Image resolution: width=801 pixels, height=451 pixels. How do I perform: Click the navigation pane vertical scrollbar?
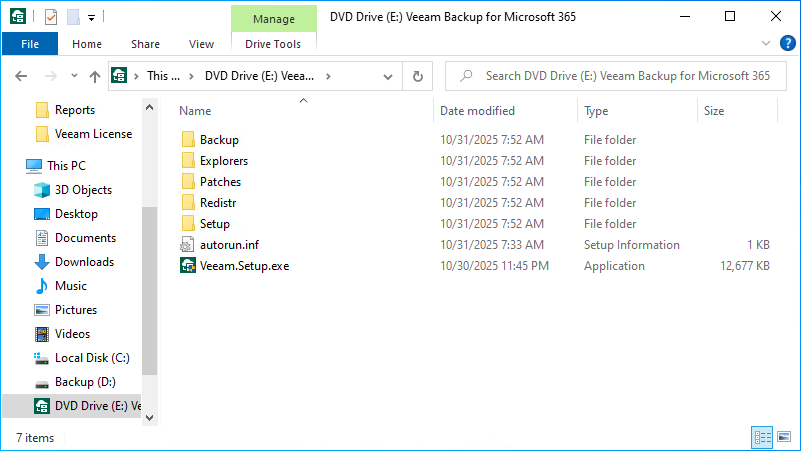point(150,290)
